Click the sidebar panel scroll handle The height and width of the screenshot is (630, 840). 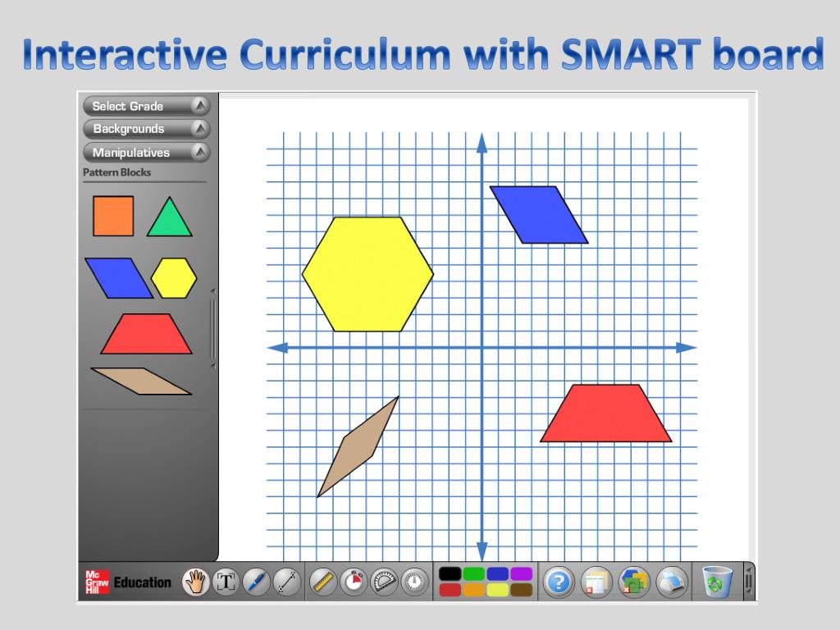pos(213,328)
